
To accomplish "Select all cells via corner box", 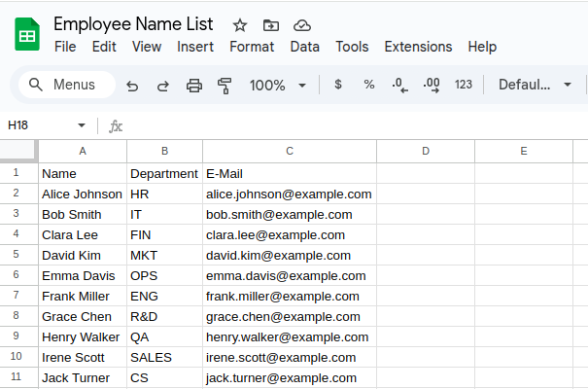I will [x=18, y=151].
